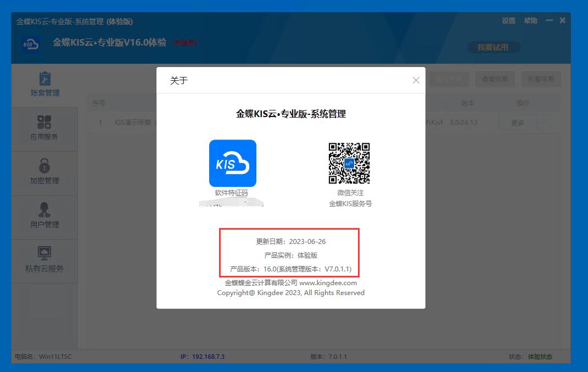Viewport: 588px width, 372px height.
Task: Click the 恢复账套 button
Action: click(x=541, y=79)
